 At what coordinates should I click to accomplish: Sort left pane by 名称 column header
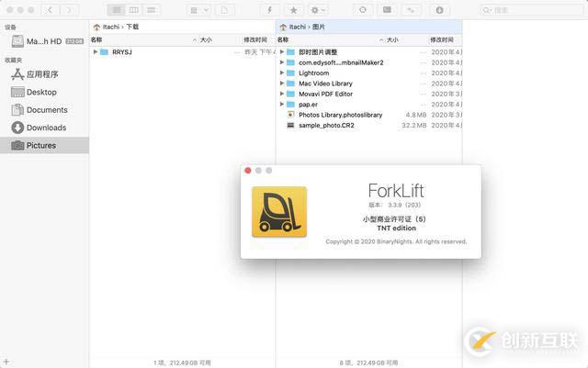coord(96,39)
